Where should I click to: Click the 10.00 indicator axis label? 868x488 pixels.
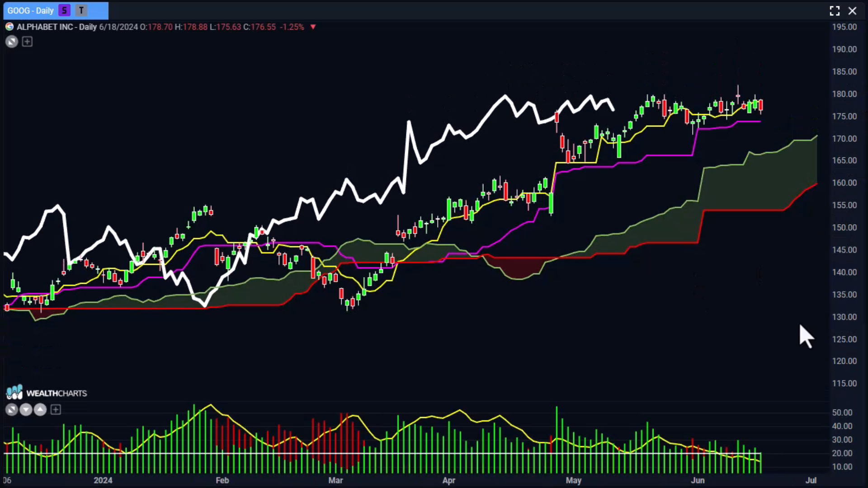coord(842,467)
